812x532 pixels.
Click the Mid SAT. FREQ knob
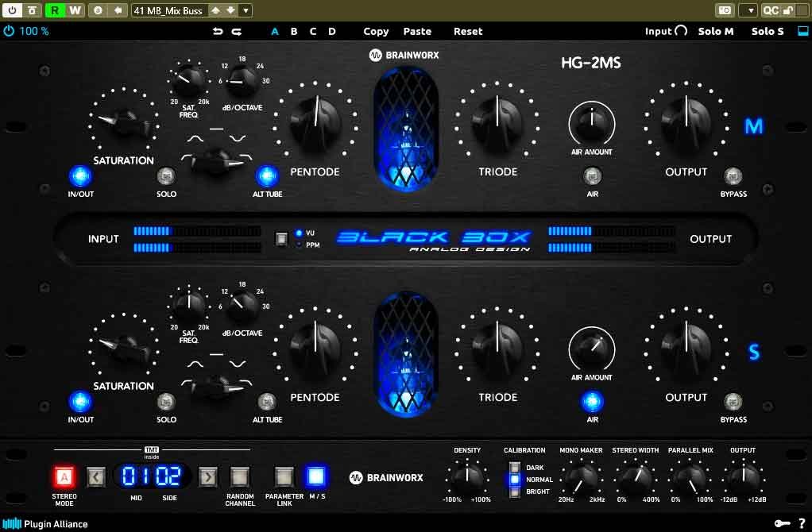(x=189, y=81)
